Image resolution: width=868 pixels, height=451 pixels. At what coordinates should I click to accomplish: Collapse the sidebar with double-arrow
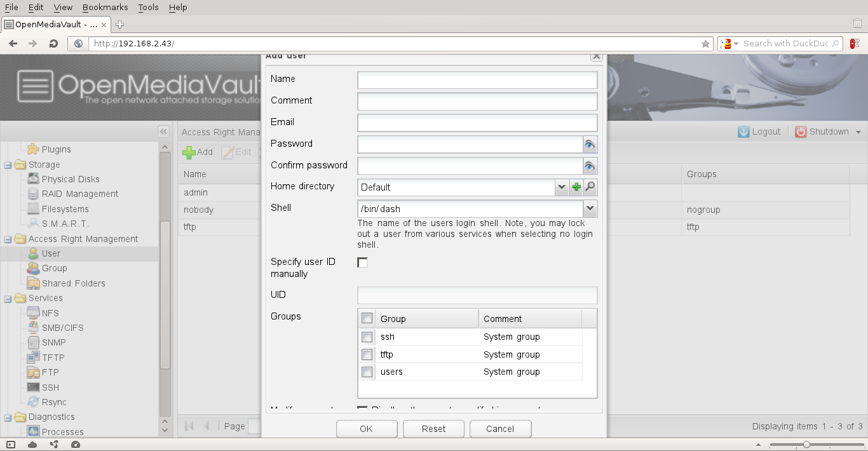point(163,131)
